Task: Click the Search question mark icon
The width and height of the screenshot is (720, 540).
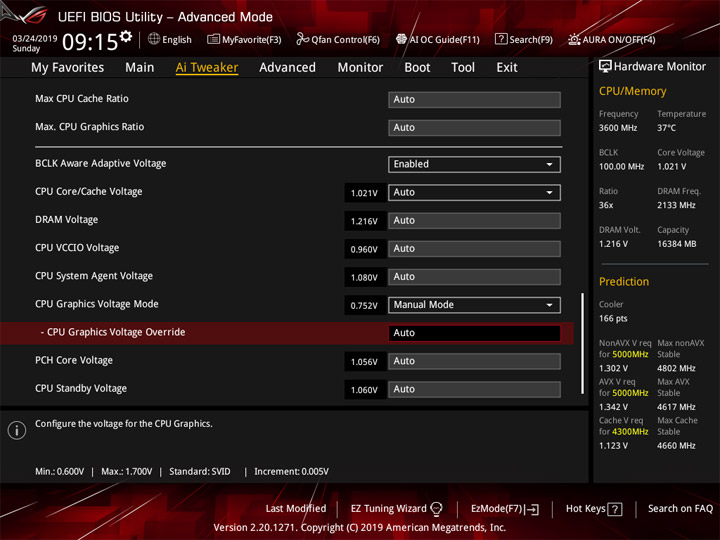Action: tap(501, 39)
